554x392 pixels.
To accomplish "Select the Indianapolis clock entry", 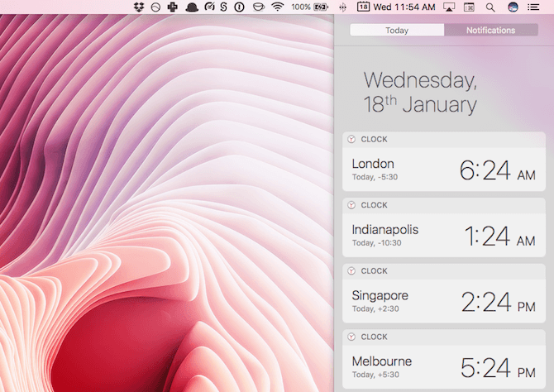I will (x=443, y=236).
